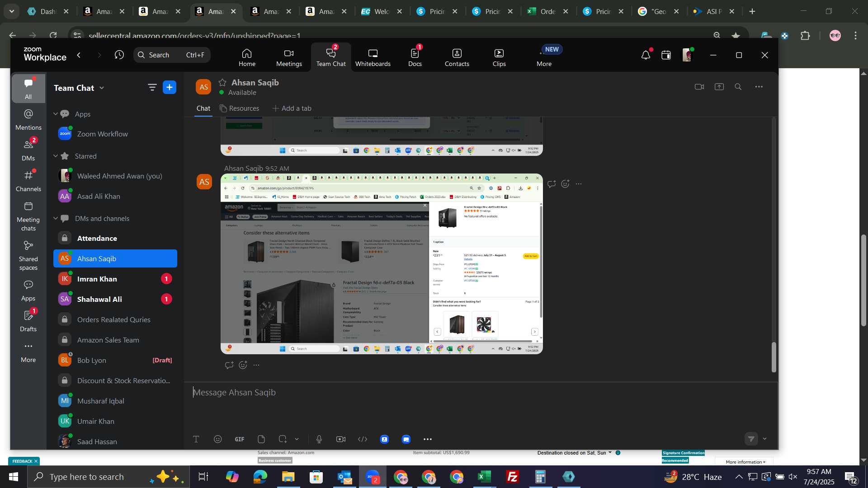Open the Meetings section
Screen dimensions: 868x488
coord(289,57)
